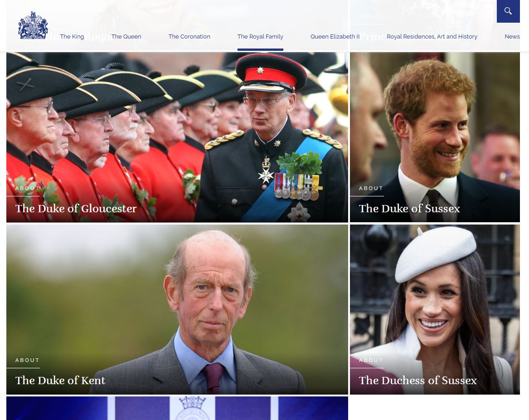The image size is (529, 420).
Task: Click the Duchess of Sussex beret photo
Action: (435, 310)
